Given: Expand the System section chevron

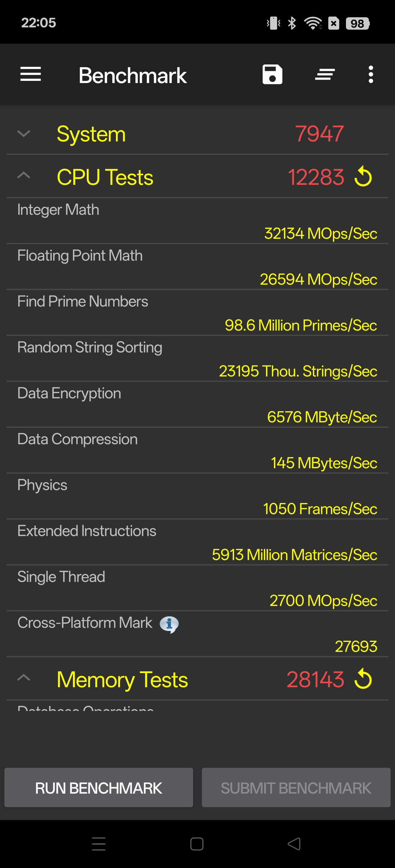Looking at the screenshot, I should click(x=24, y=134).
